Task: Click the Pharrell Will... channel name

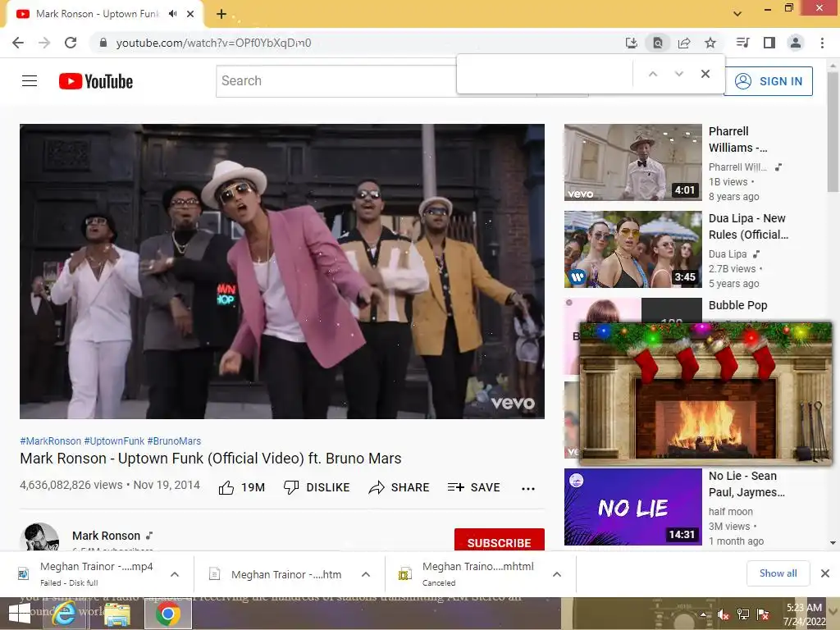Action: click(737, 167)
